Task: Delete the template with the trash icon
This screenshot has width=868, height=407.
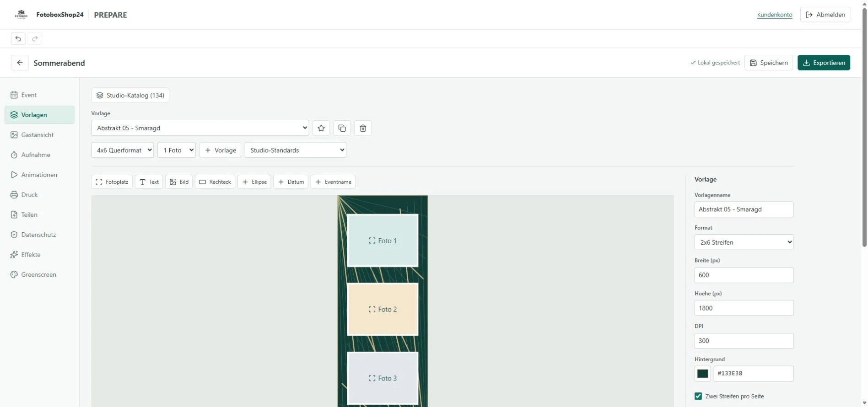Action: [x=363, y=128]
